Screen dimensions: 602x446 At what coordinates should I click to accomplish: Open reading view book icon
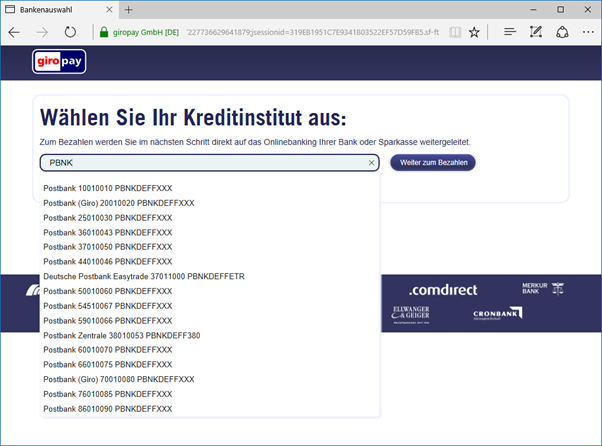tap(455, 32)
